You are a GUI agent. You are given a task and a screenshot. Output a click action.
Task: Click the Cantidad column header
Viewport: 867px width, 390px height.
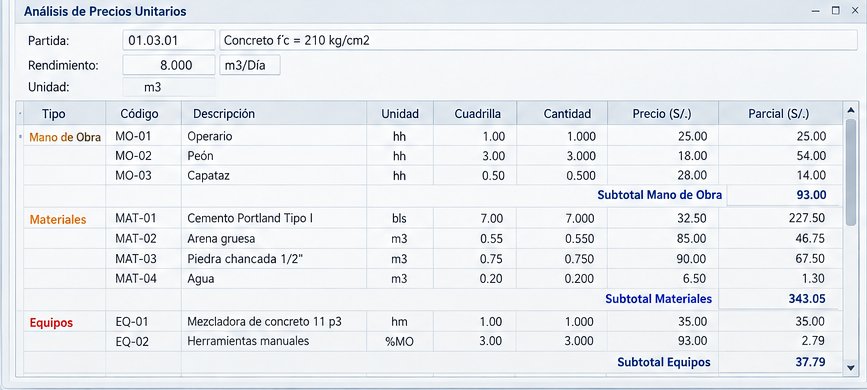click(x=562, y=114)
